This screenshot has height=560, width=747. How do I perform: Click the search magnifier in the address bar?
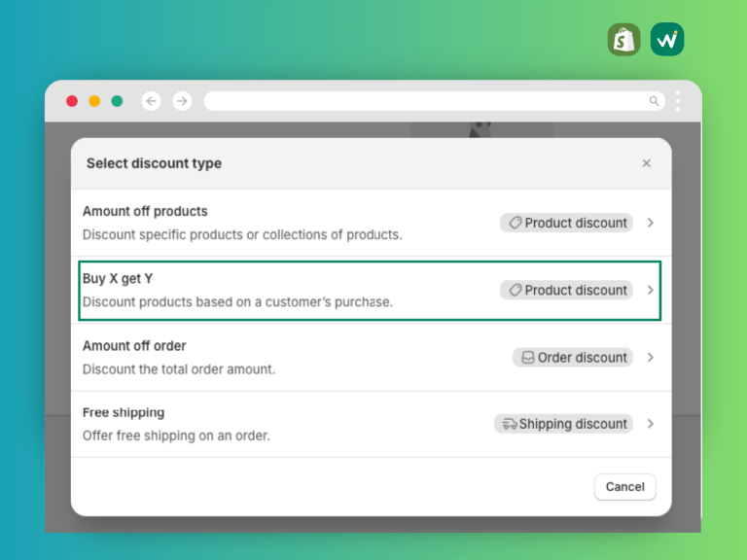tap(654, 101)
